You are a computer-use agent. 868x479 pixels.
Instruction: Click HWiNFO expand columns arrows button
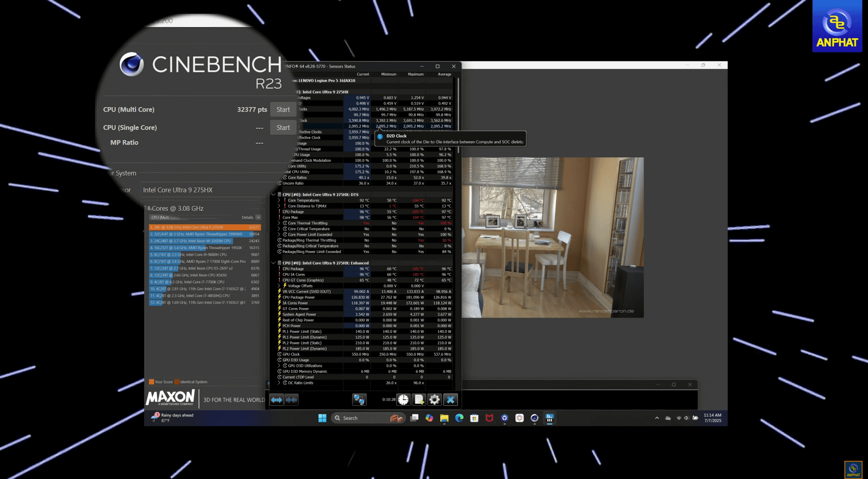(276, 400)
